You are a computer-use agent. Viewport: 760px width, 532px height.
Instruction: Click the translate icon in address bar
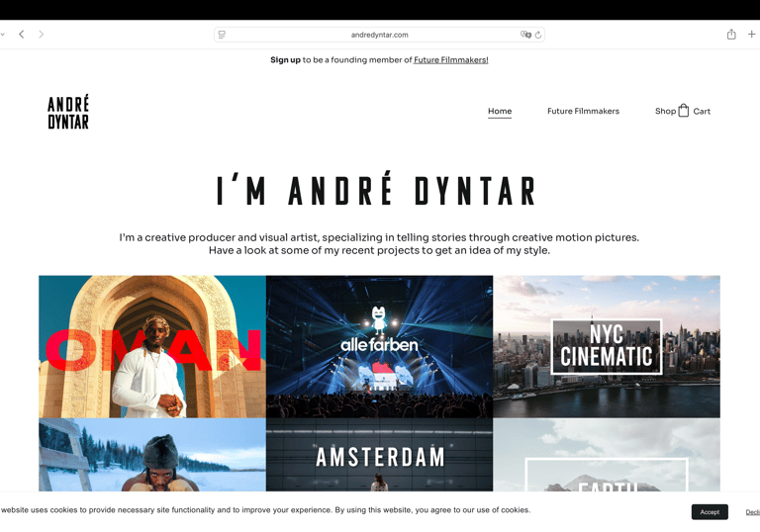(525, 35)
